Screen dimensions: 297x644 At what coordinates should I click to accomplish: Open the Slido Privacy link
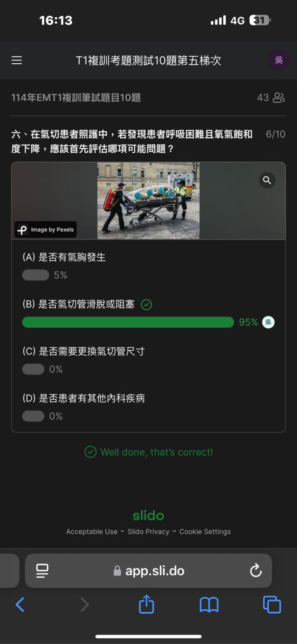click(x=148, y=532)
